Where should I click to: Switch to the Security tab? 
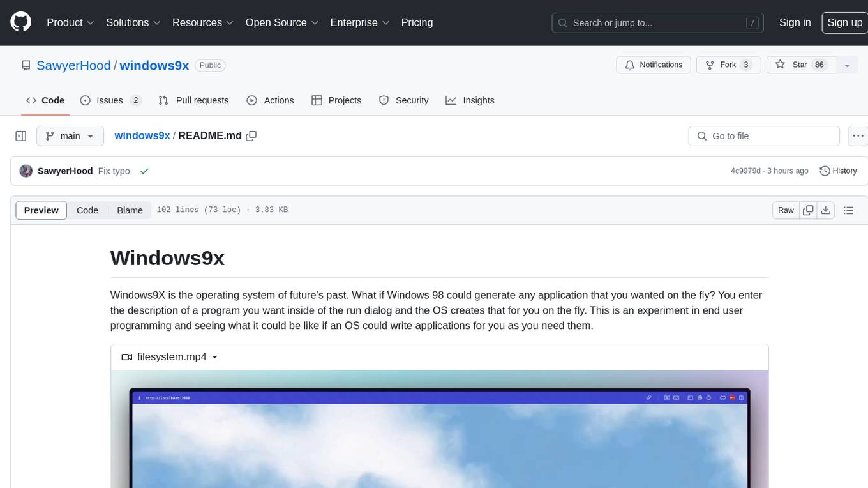pyautogui.click(x=403, y=100)
